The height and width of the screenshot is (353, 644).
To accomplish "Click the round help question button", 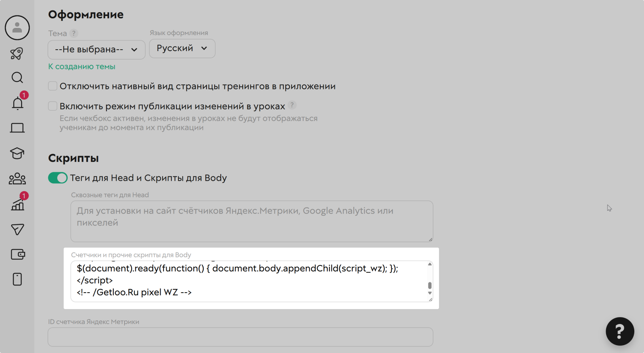I will (620, 331).
